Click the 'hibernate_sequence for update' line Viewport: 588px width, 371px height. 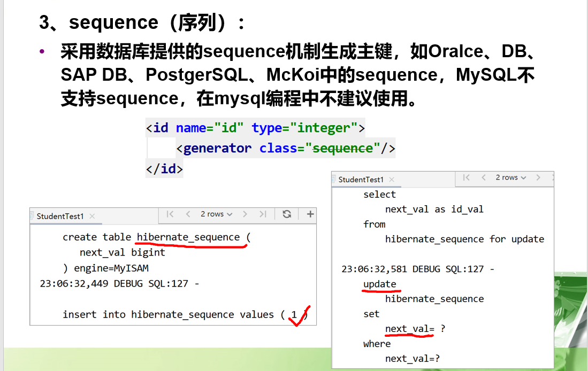464,239
